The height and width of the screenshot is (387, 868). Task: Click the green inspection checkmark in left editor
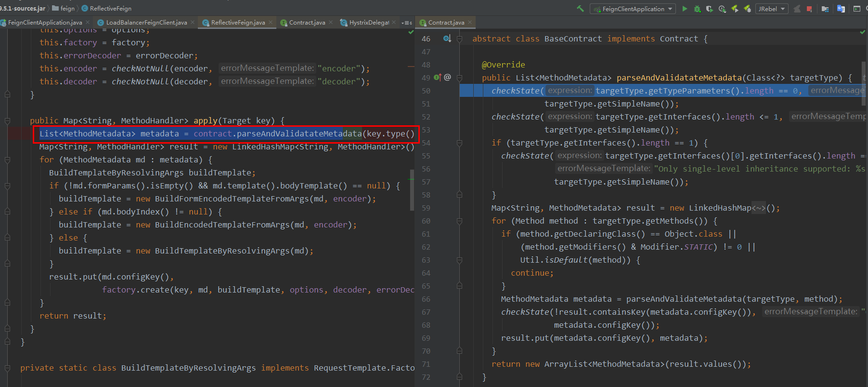(411, 32)
